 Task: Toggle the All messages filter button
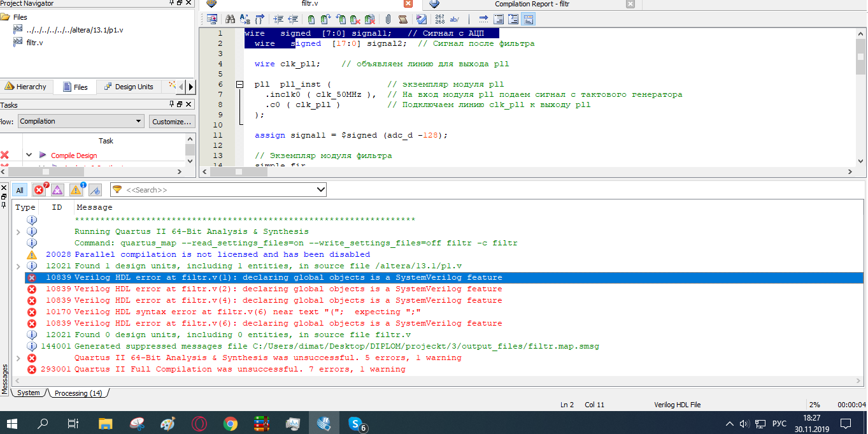pos(20,190)
